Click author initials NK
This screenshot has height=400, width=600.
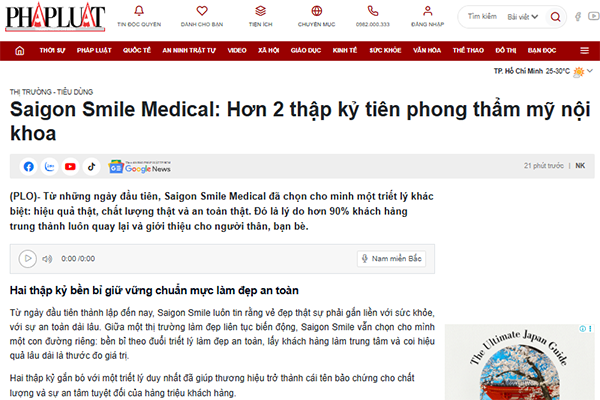tap(580, 166)
